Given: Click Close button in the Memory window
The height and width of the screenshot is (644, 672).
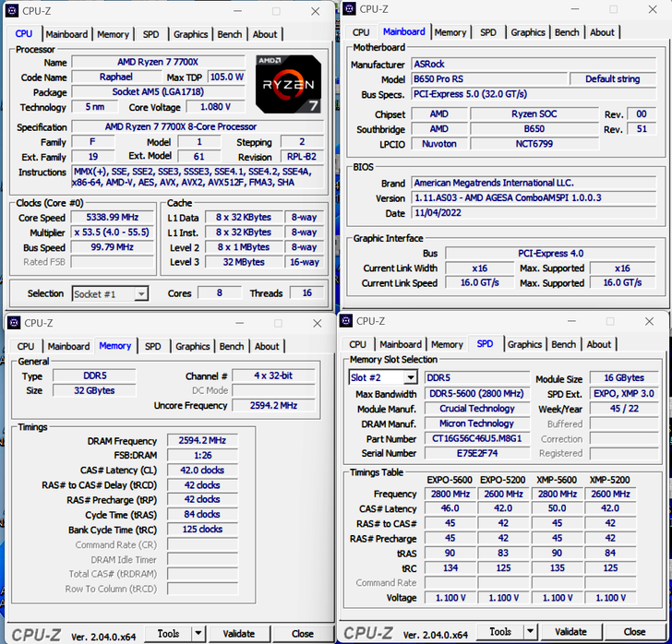Looking at the screenshot, I should pos(303,633).
